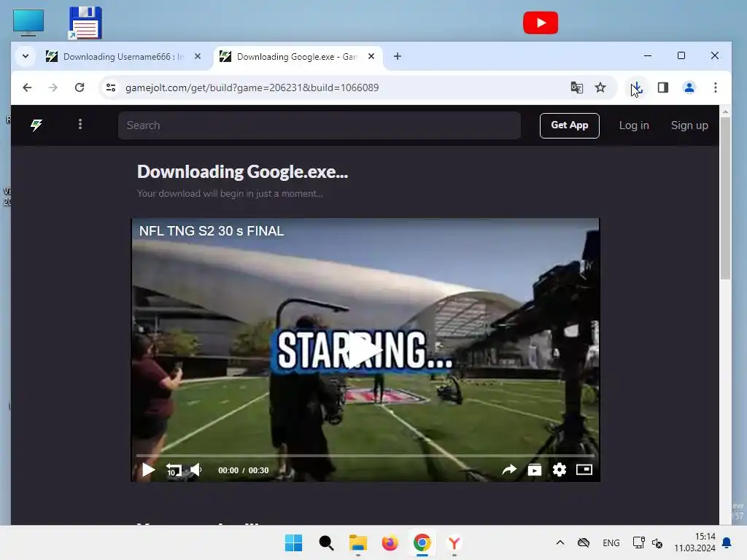
Task: Click OneDrive cloud tray icon
Action: 584,542
